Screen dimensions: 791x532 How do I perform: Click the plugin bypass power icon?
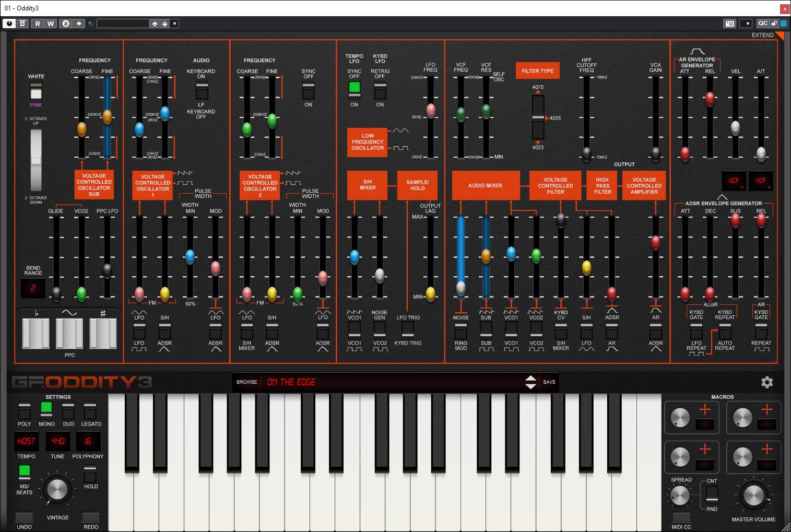[x=9, y=23]
